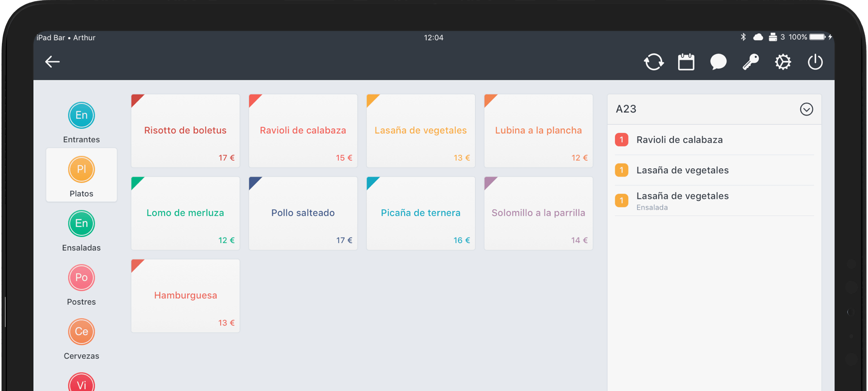Viewport: 868px width, 391px height.
Task: Open settings gear icon
Action: 783,62
